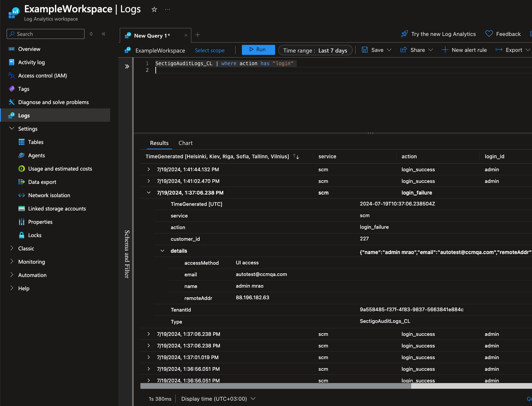The height and width of the screenshot is (406, 532).
Task: Click the plus icon for New alert rule
Action: point(445,50)
